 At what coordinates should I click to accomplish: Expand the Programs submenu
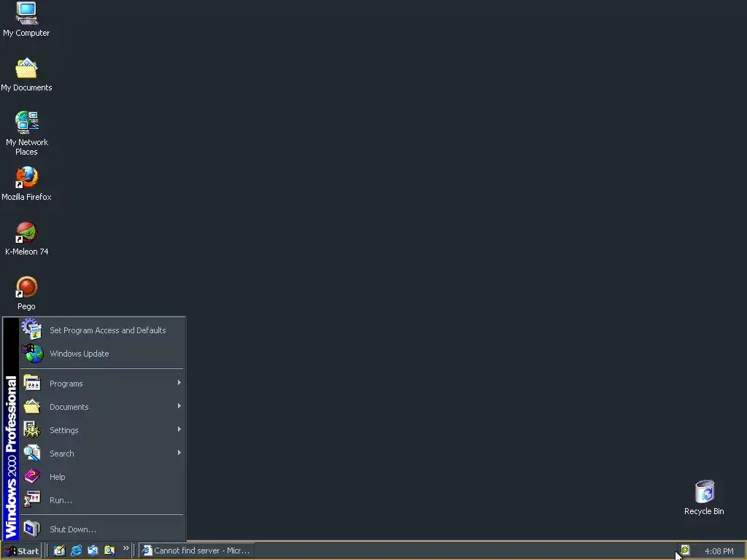[101, 384]
